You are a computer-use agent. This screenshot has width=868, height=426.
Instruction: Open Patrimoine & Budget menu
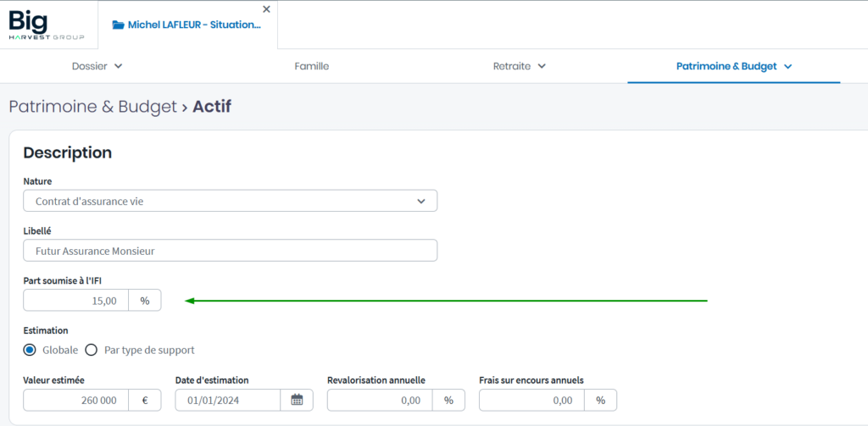[x=733, y=66]
